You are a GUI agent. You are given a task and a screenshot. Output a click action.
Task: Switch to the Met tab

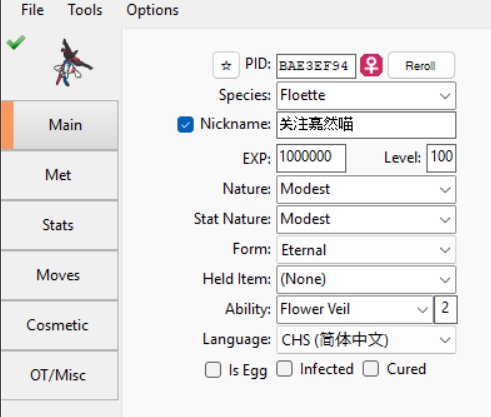click(x=60, y=175)
